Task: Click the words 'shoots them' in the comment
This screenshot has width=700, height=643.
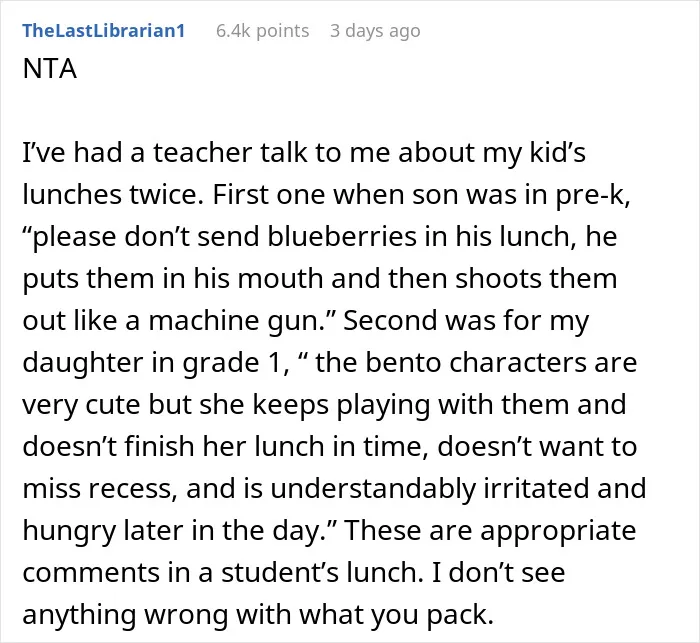Action: [537, 279]
